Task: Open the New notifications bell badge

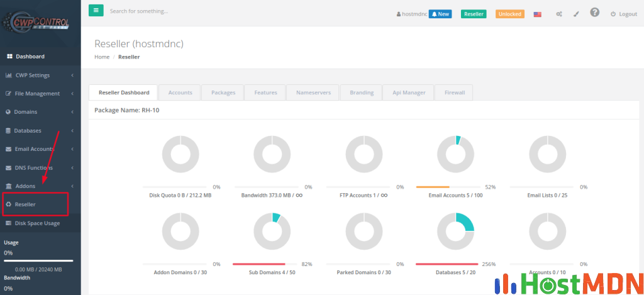Action: click(440, 14)
